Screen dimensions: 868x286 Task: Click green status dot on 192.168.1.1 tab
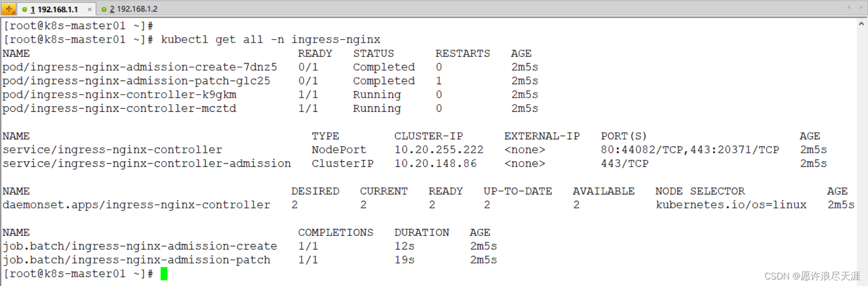point(24,10)
